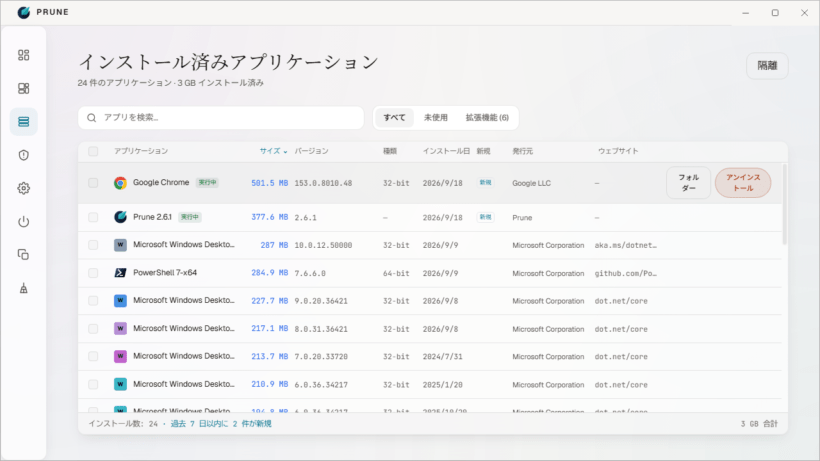820x461 pixels.
Task: Sort by the アプリケーション column header
Action: coord(141,151)
